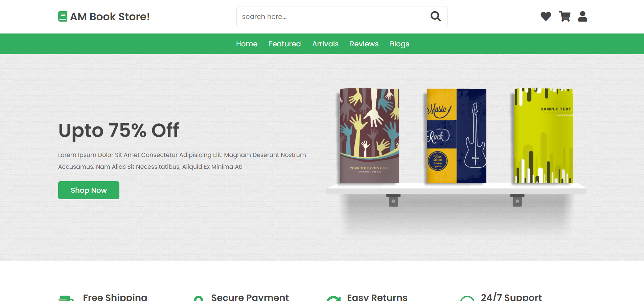Select the yellow-green Sample Text book

[544, 136]
